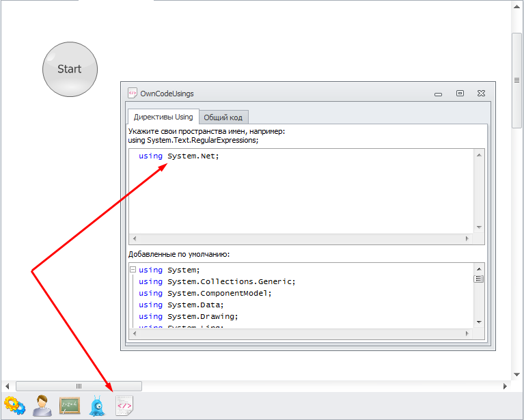Click left arrow of canvas horizontal scrollbar
The width and height of the screenshot is (524, 420).
[7, 387]
